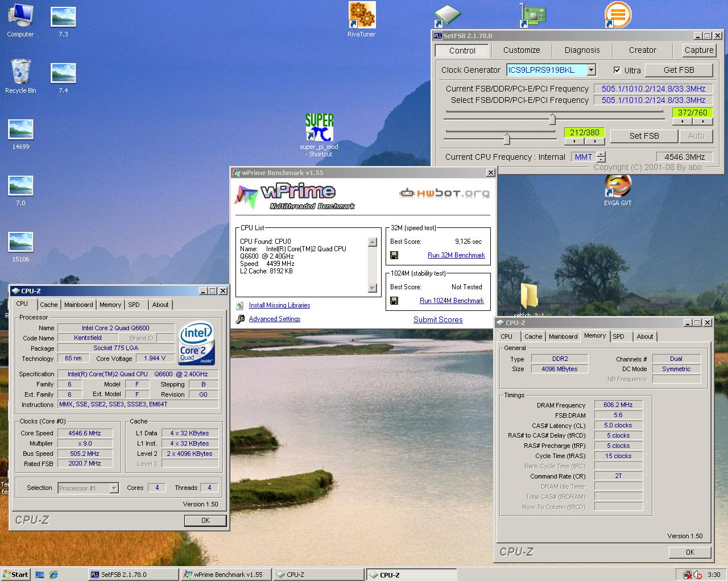The height and width of the screenshot is (582, 728).
Task: Open Mainboard tab in left CPU-Z window
Action: click(x=78, y=305)
